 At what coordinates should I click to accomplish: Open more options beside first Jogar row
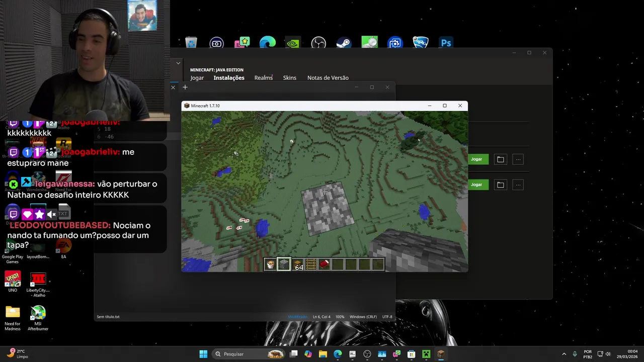(518, 159)
